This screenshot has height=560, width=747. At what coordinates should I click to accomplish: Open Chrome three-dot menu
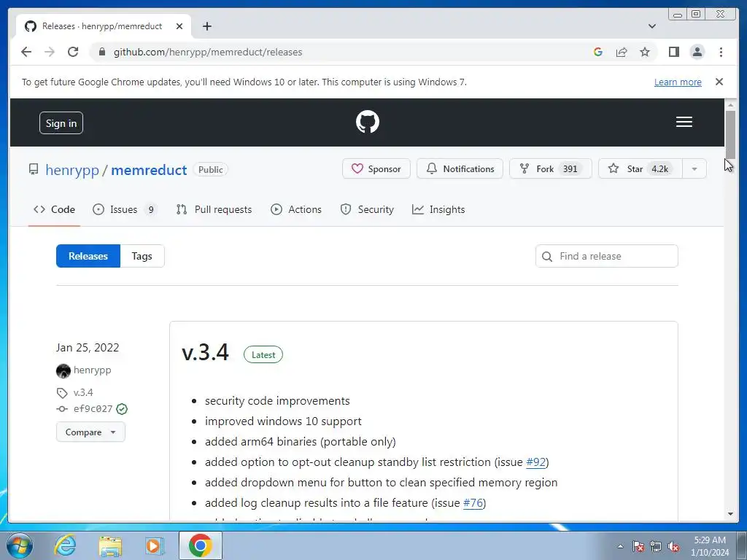721,52
